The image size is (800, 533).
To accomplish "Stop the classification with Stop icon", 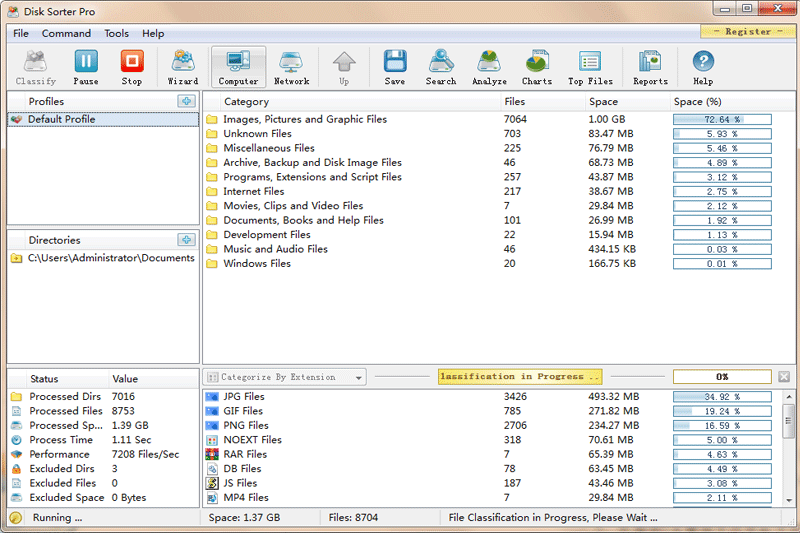I will (x=132, y=67).
